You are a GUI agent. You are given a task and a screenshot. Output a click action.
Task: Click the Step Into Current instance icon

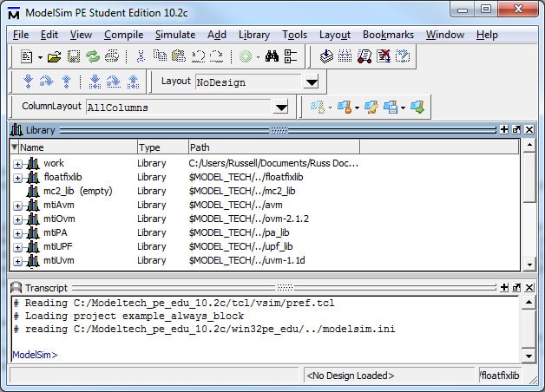click(95, 82)
